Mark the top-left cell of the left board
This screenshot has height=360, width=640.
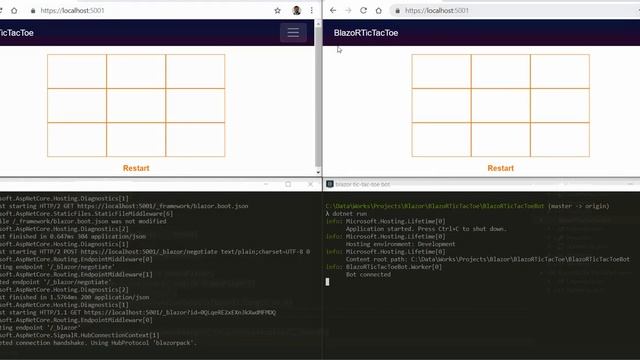pyautogui.click(x=77, y=71)
